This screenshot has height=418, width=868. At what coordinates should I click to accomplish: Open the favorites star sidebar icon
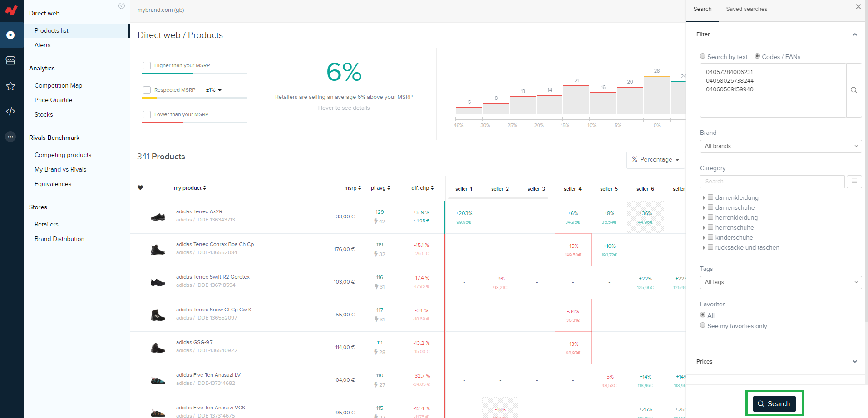tap(10, 86)
